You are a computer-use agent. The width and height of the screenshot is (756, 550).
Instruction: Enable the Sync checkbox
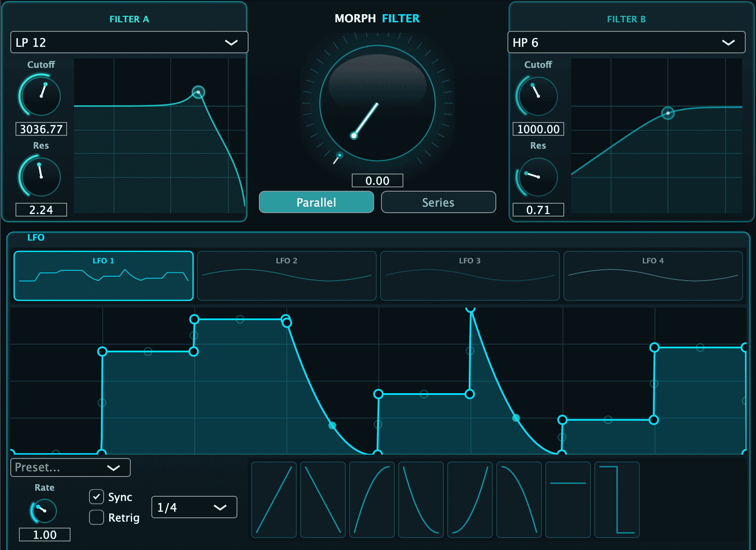coord(96,497)
